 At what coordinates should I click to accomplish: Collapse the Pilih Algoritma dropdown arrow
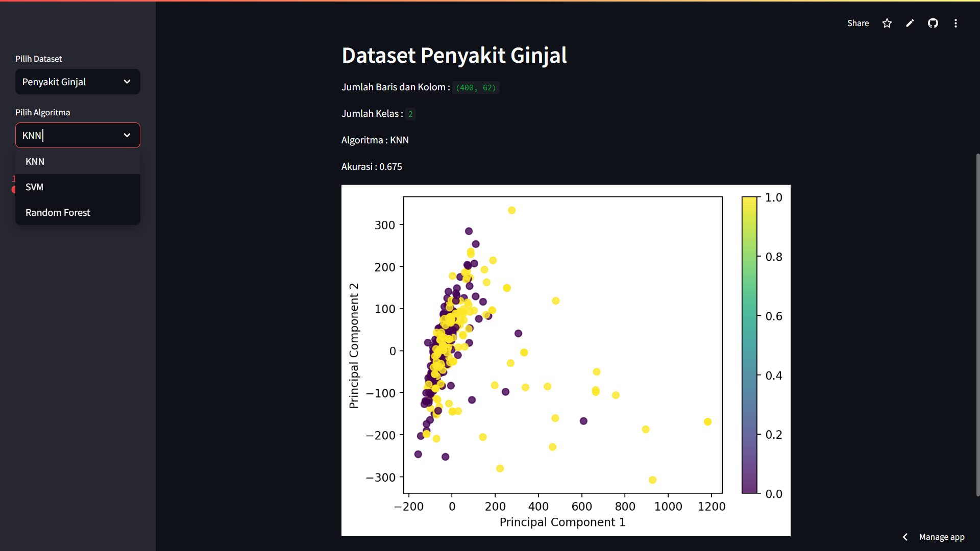[x=127, y=135]
